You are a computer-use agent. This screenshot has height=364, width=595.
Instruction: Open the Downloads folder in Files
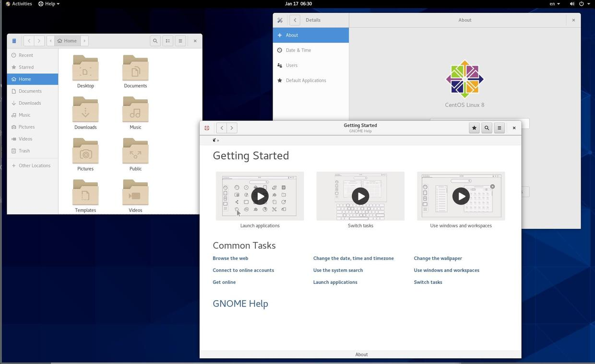click(85, 111)
